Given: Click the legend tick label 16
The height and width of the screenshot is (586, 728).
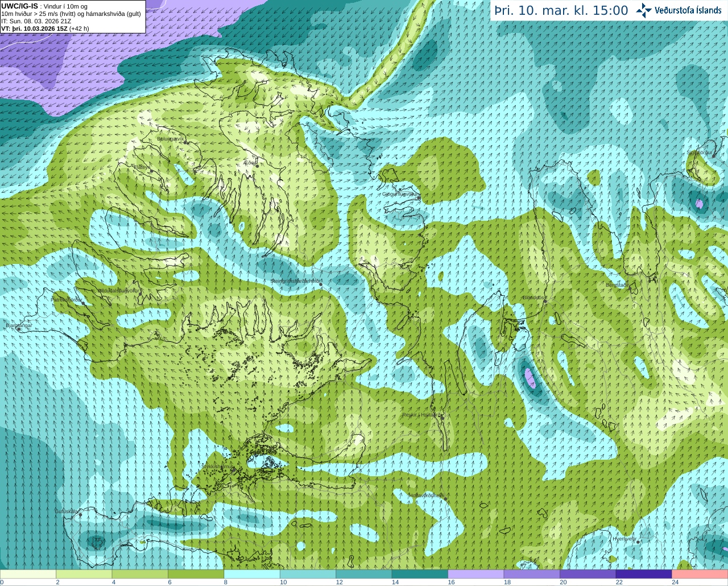Looking at the screenshot, I should [x=451, y=582].
